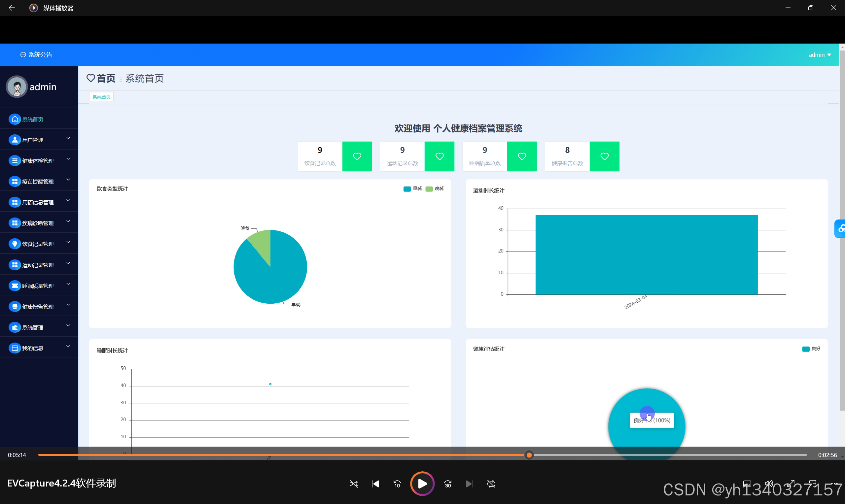Click the back arrow in title bar
Screen dimensions: 845x504
tap(12, 8)
